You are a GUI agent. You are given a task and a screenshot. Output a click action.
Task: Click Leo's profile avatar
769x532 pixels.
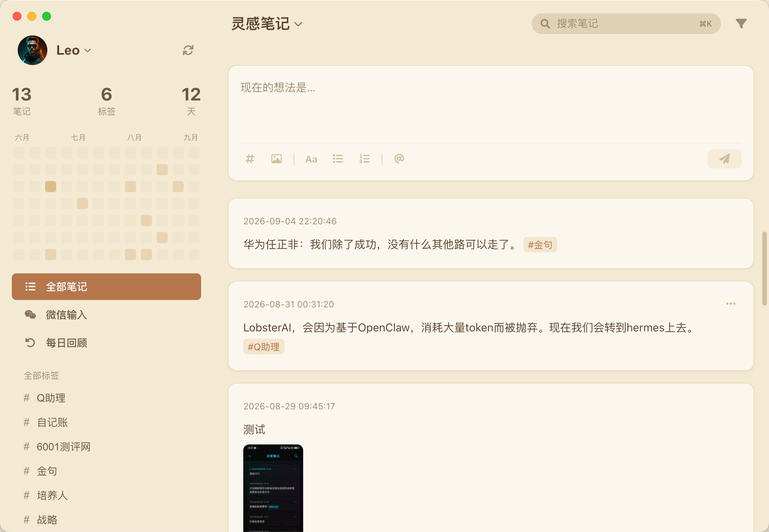point(33,50)
